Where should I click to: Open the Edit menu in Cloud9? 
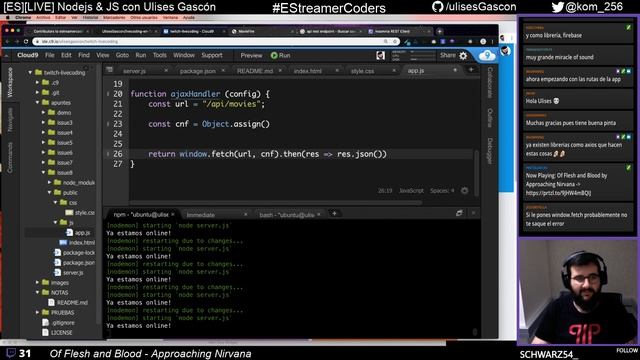pyautogui.click(x=66, y=55)
